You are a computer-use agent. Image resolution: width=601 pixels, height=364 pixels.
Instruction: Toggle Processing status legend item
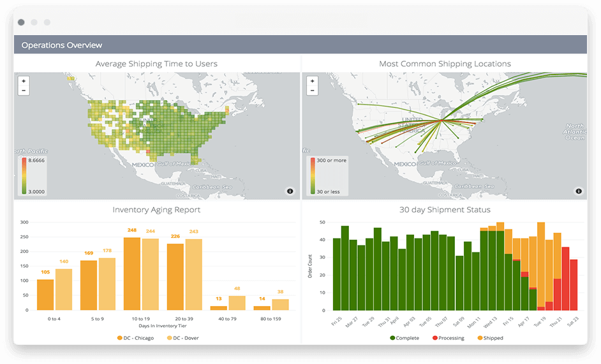[x=448, y=338]
